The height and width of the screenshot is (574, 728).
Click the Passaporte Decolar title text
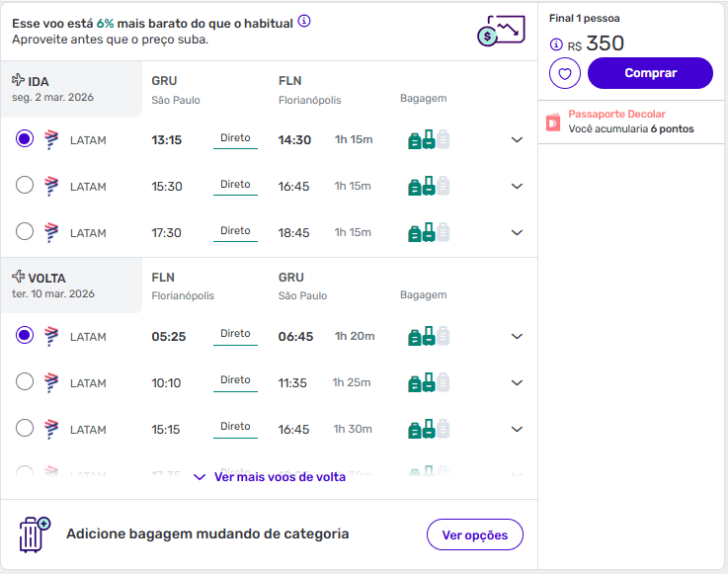coord(616,115)
